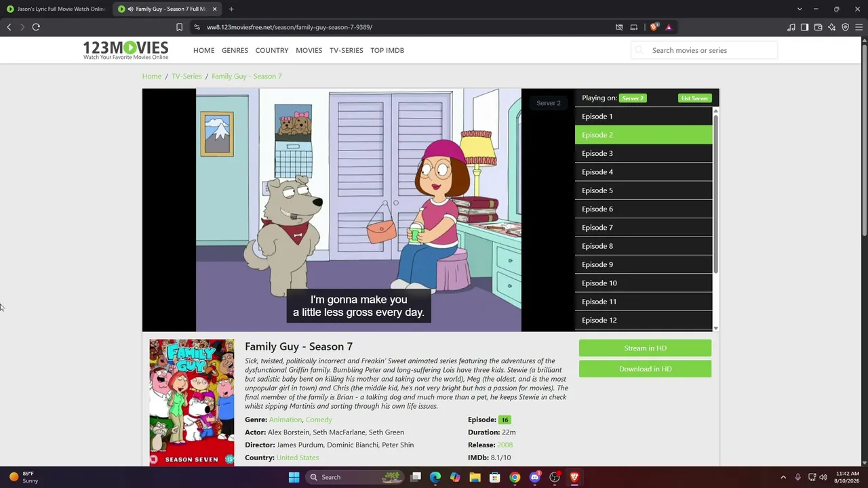Start Episode 10
Image resolution: width=868 pixels, height=488 pixels.
(644, 283)
